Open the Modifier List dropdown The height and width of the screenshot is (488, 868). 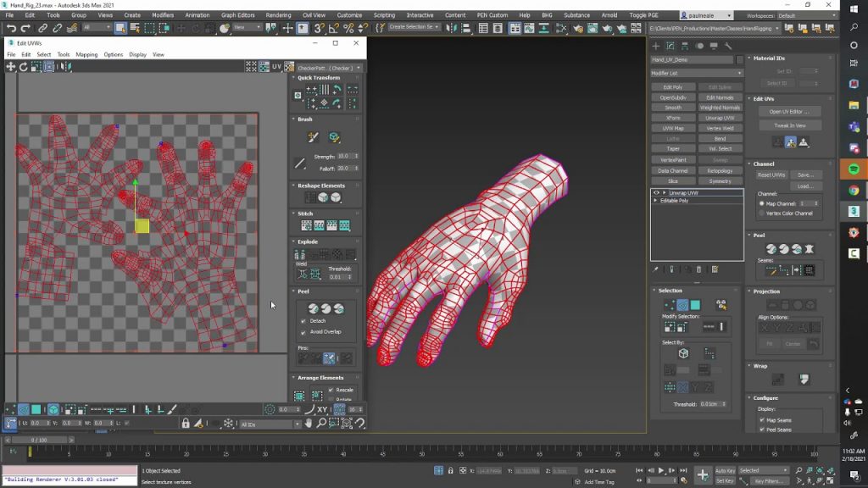point(695,75)
